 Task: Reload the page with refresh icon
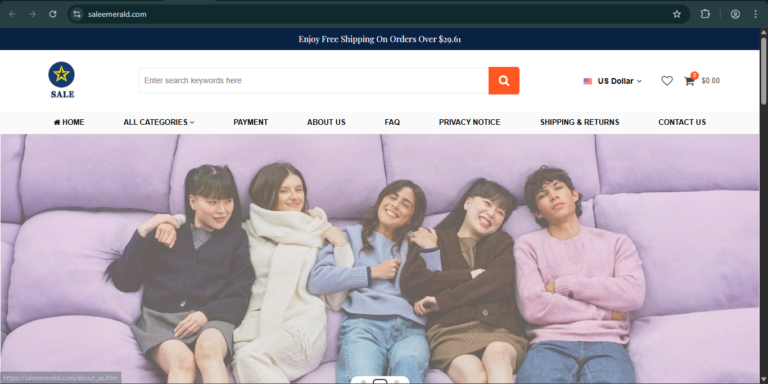click(x=53, y=14)
